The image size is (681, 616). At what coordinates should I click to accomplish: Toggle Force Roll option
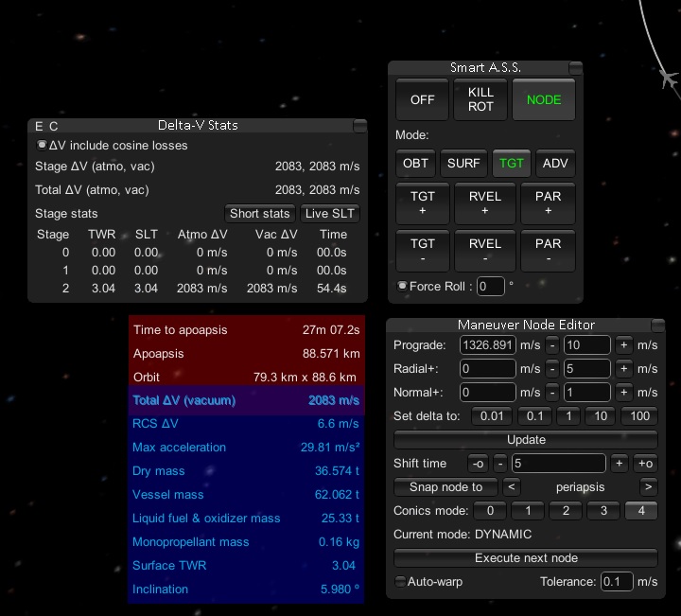(x=402, y=286)
